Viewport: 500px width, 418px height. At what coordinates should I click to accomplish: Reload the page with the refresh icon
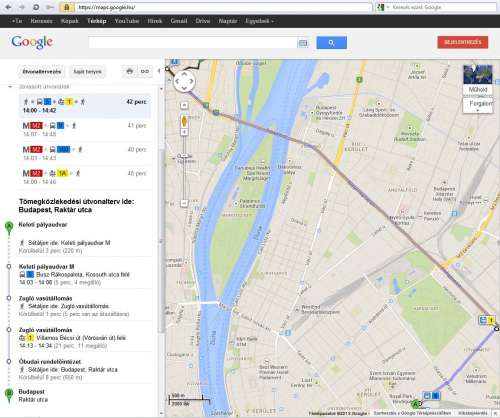[x=36, y=7]
